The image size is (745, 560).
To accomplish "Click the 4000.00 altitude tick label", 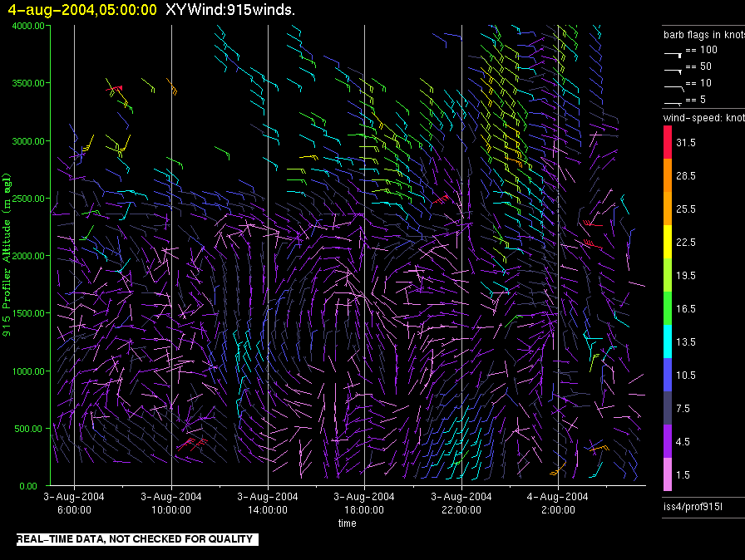I will coord(28,26).
